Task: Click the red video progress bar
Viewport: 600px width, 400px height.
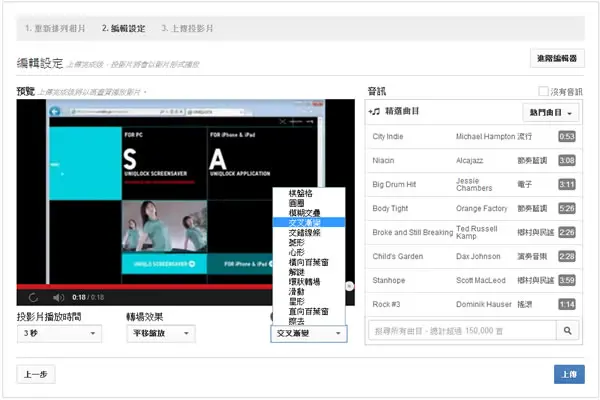Action: [145, 287]
